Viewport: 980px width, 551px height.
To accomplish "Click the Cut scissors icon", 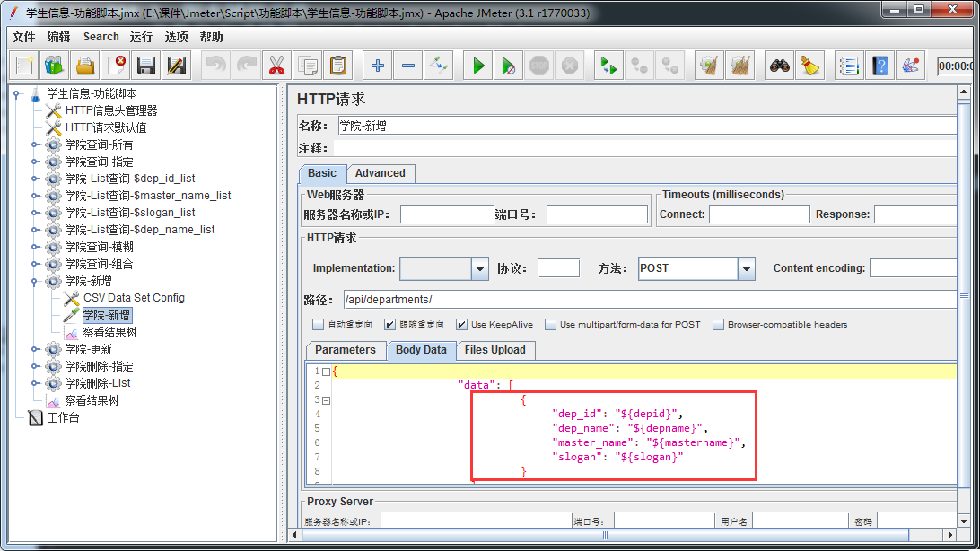I will coord(277,66).
